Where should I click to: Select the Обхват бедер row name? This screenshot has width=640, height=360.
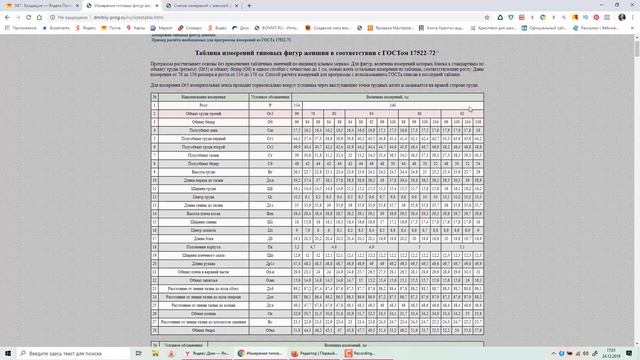203,122
